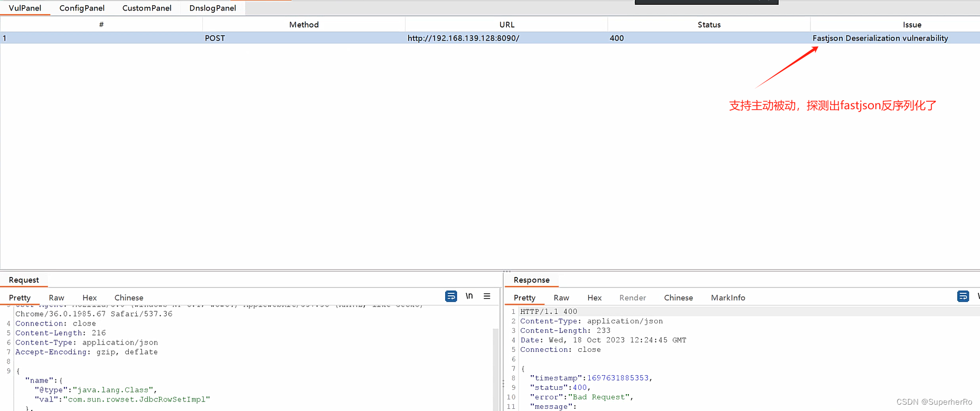This screenshot has width=980, height=411.
Task: Click the "@type":"java.lang.Class" request line
Action: pyautogui.click(x=96, y=390)
